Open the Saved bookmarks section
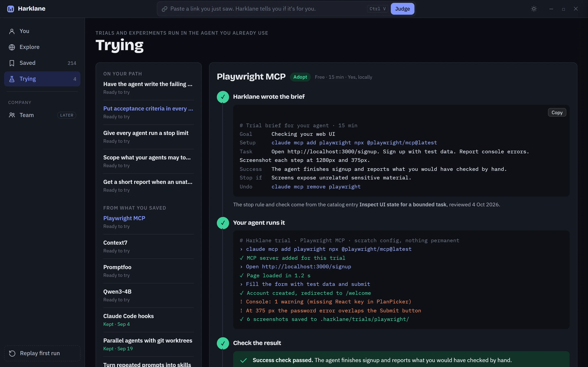 [42, 63]
